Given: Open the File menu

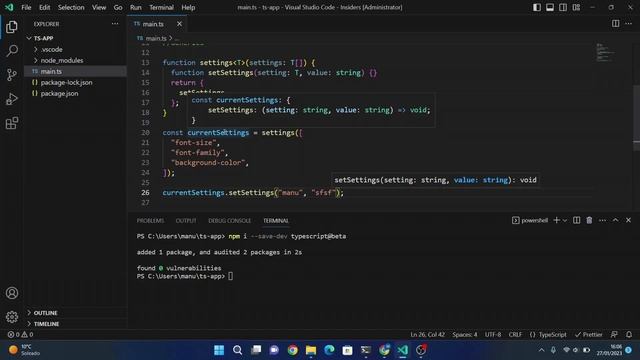Looking at the screenshot, I should coord(26,7).
